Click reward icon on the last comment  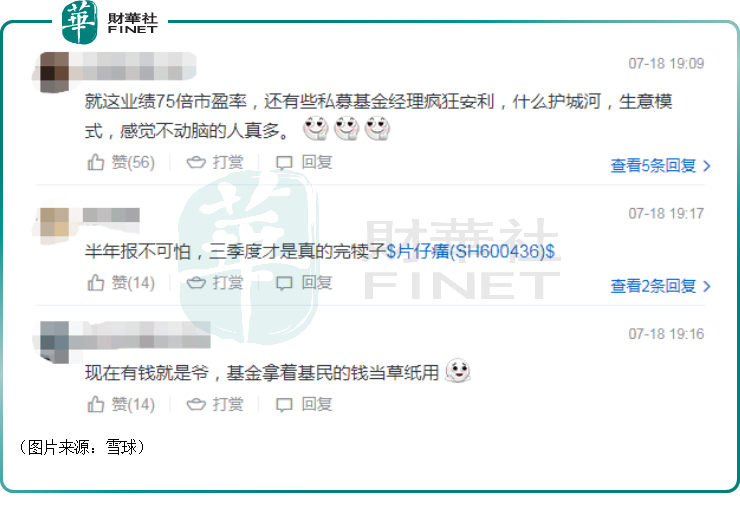[x=196, y=404]
